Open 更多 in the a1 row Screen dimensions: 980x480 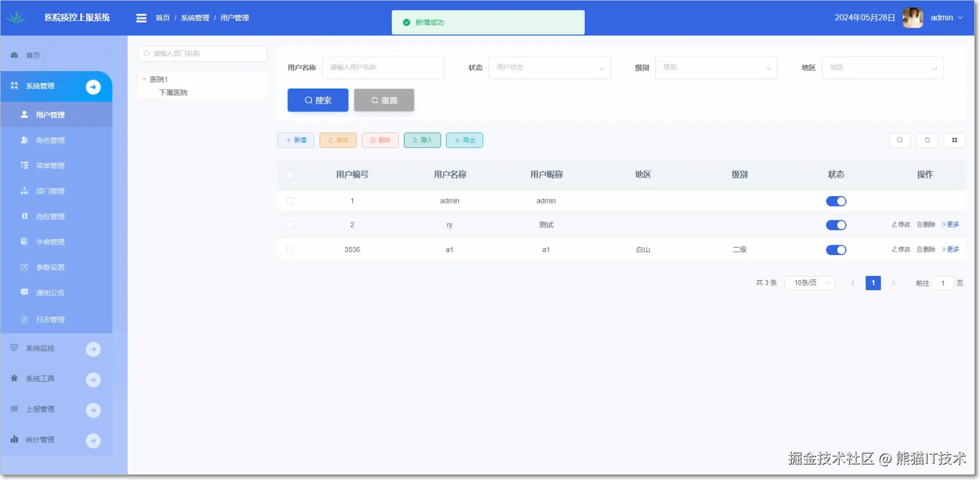[951, 249]
